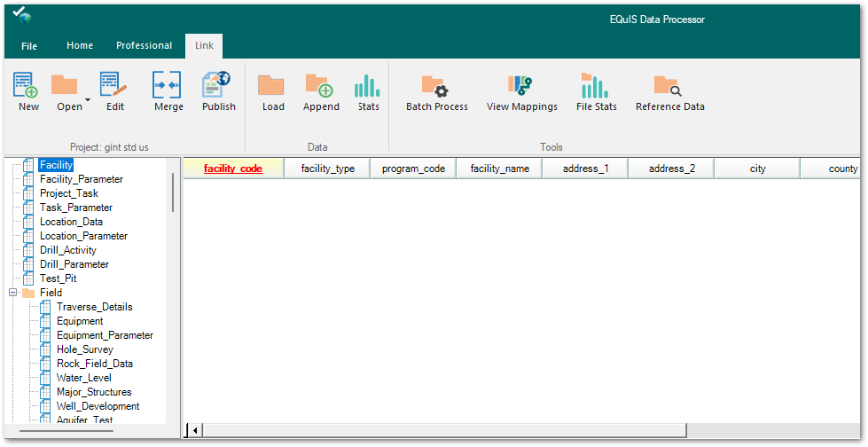This screenshot has height=447, width=868.
Task: Click the Edit format icon
Action: coord(113,86)
